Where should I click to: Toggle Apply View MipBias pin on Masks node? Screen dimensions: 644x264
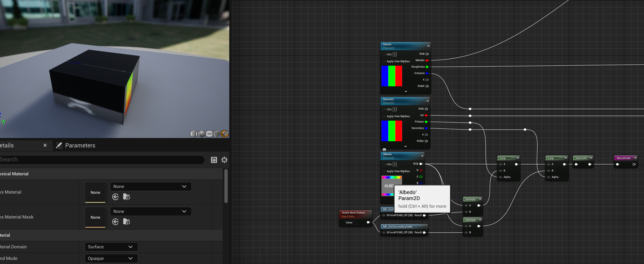point(384,62)
